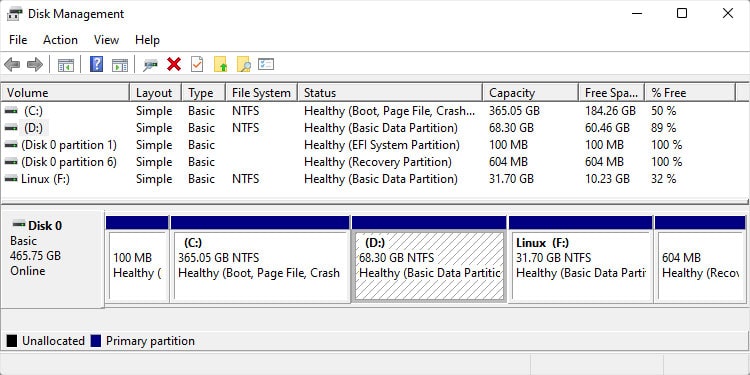
Task: Click drive icon beside Disk 0 partition 1
Action: coord(11,145)
